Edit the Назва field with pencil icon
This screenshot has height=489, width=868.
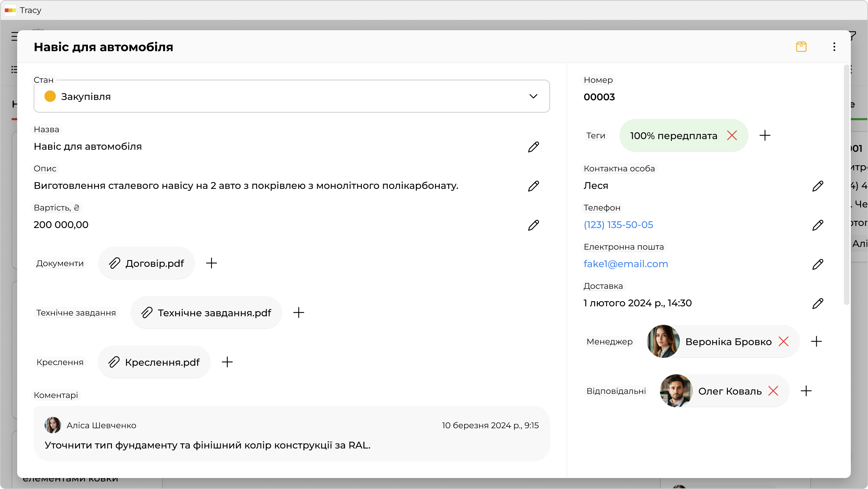coord(533,147)
